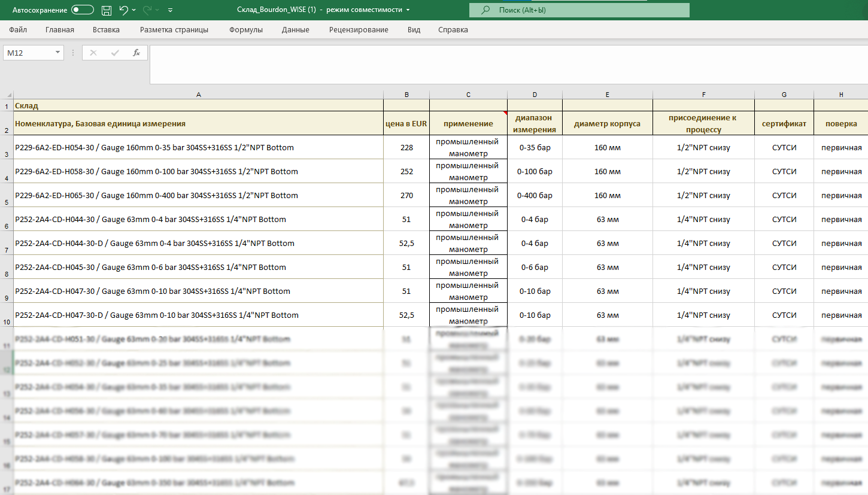Click the Select All corner triangle
Image resolution: width=868 pixels, height=495 pixels.
(x=8, y=95)
